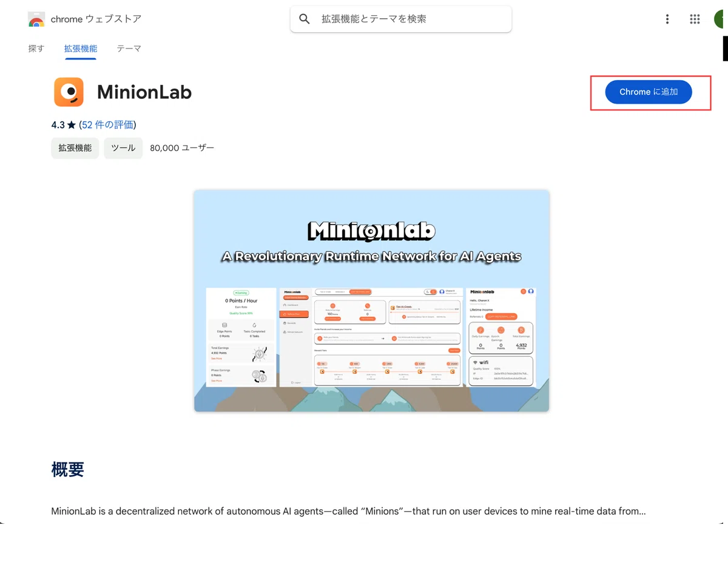Open the 探す tab
This screenshot has height=582, width=728.
(x=36, y=49)
